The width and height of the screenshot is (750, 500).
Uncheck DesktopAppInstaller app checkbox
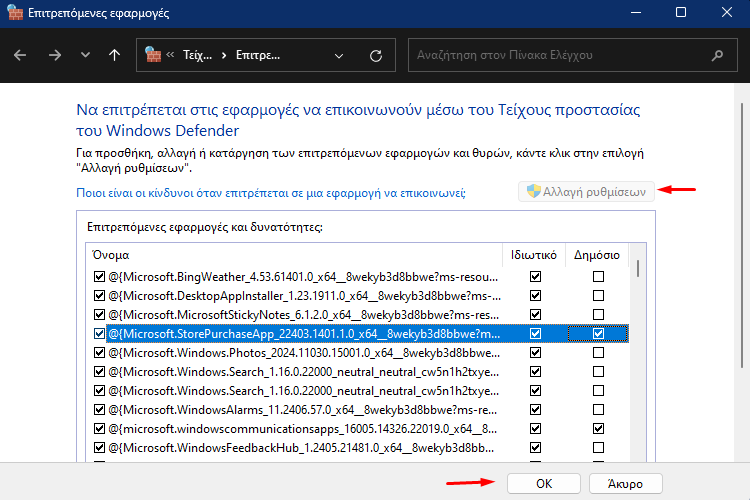click(99, 296)
